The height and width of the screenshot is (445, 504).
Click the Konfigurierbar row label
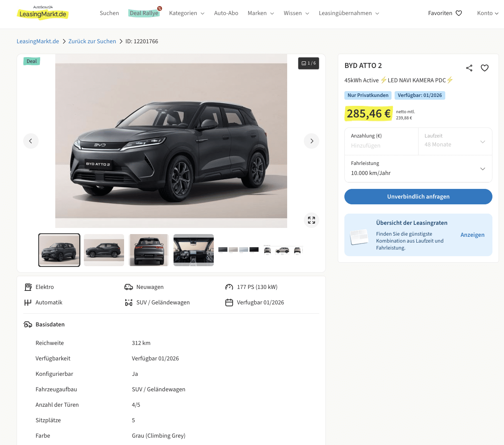[54, 374]
